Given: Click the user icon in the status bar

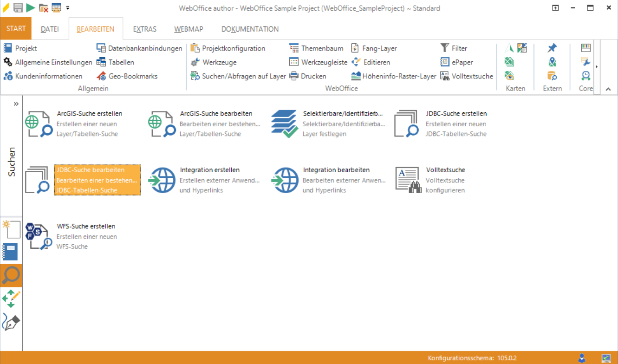Looking at the screenshot, I should [x=582, y=358].
